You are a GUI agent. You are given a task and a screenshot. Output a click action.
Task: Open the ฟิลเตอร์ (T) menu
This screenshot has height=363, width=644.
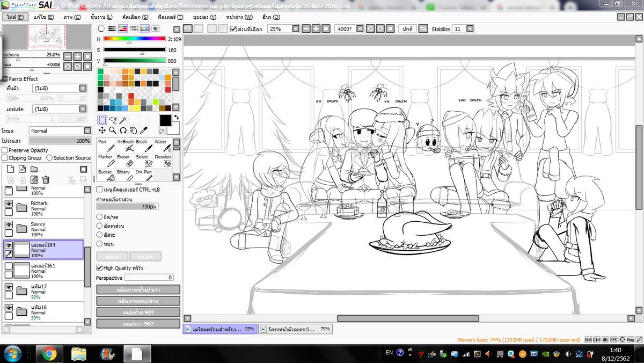pyautogui.click(x=171, y=17)
